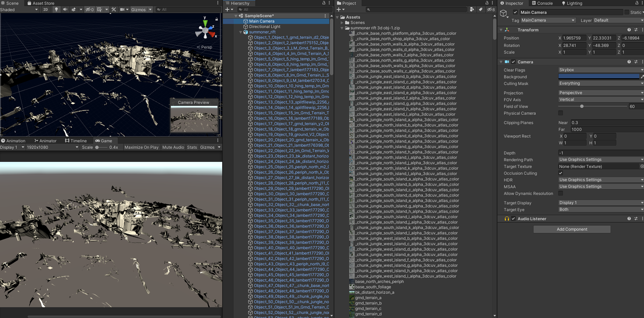
Task: Open the Component Editor Tools wrench icon
Action: point(113,9)
